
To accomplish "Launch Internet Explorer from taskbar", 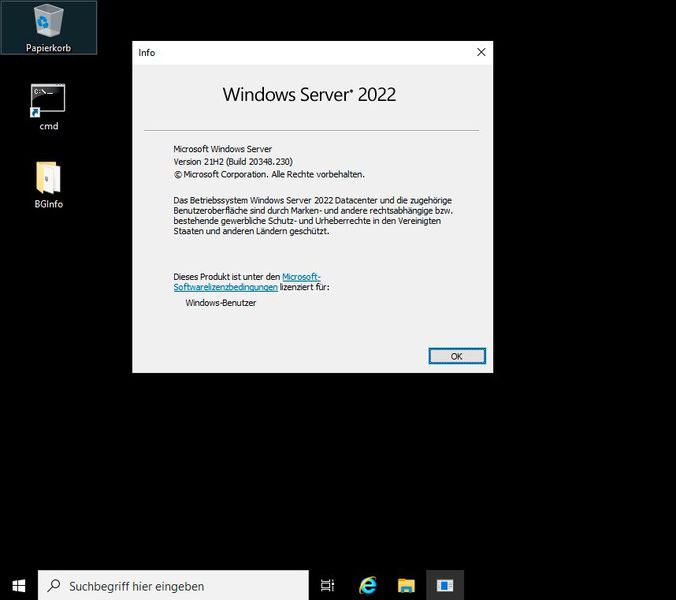I will 367,585.
